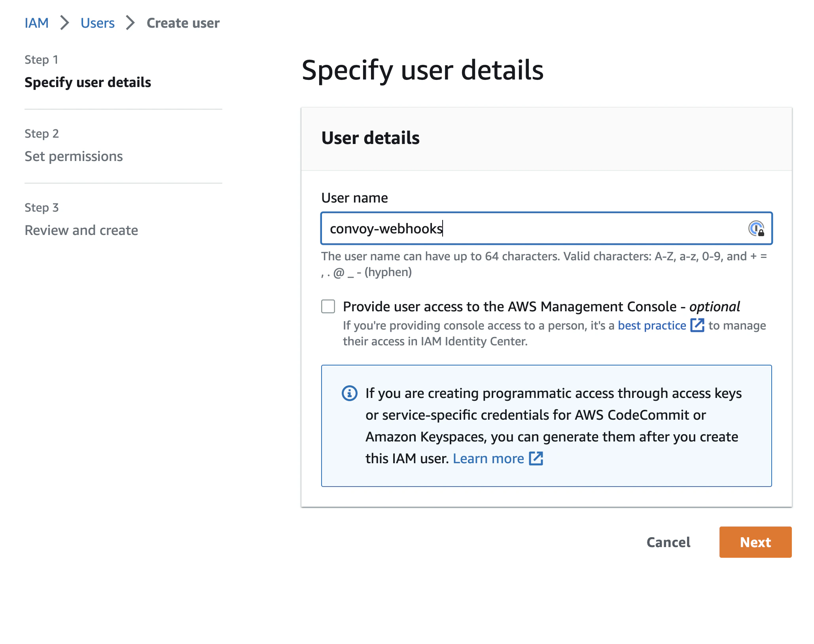Screen dimensions: 814x644
Task: Go to Users from the breadcrumb
Action: (97, 23)
